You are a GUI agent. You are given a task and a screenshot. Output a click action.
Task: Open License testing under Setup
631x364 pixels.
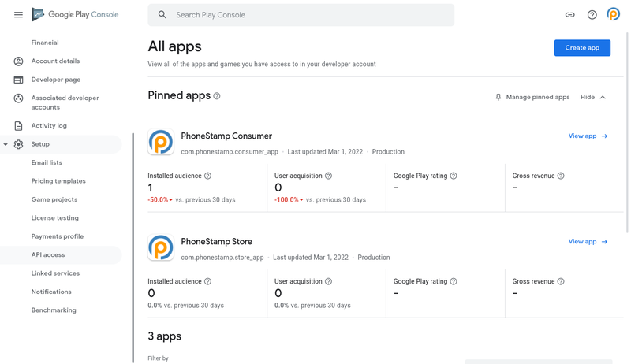(x=55, y=218)
